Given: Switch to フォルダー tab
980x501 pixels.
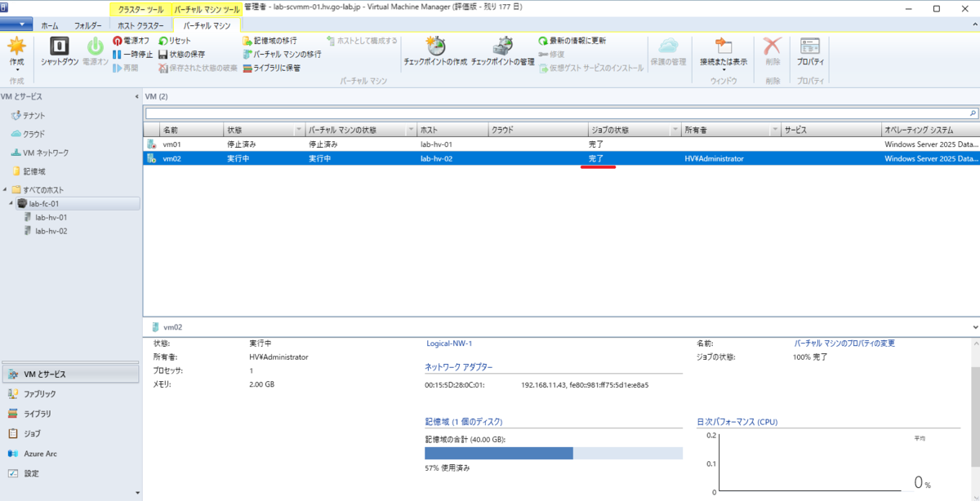Looking at the screenshot, I should point(87,25).
